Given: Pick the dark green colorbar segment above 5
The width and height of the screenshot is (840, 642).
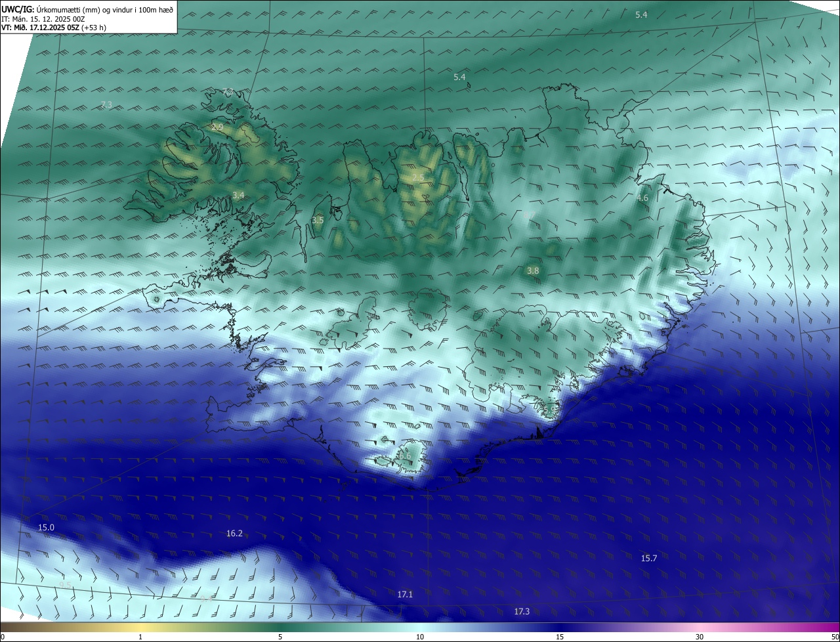Looking at the screenshot, I should click(x=280, y=627).
